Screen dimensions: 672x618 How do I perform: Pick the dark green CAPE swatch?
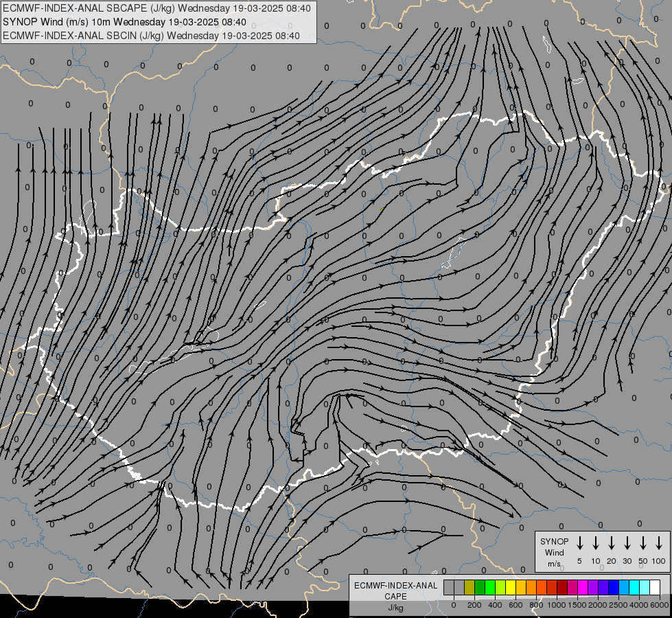(480, 587)
